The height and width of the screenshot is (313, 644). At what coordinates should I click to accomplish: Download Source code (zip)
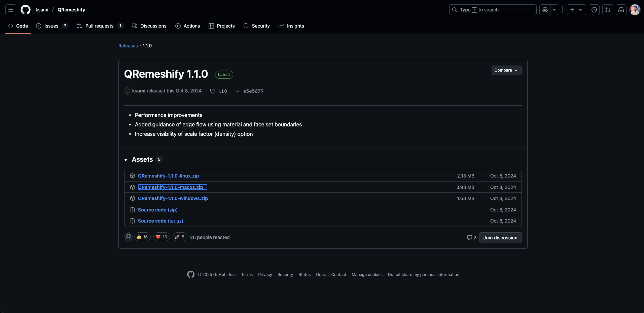(x=157, y=210)
